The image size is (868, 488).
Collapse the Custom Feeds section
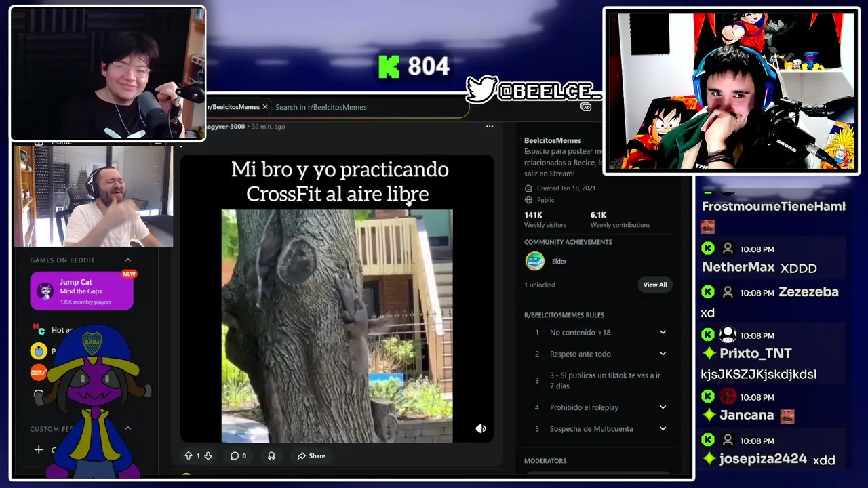pyautogui.click(x=127, y=428)
